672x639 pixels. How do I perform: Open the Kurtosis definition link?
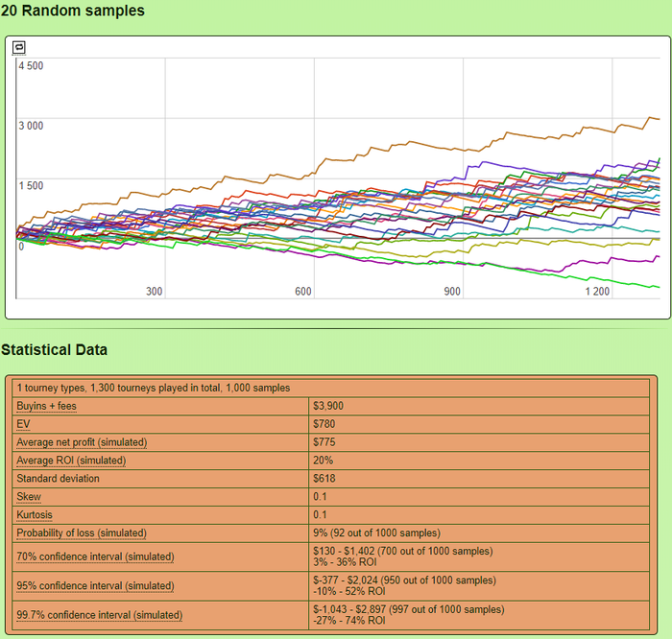(35, 515)
